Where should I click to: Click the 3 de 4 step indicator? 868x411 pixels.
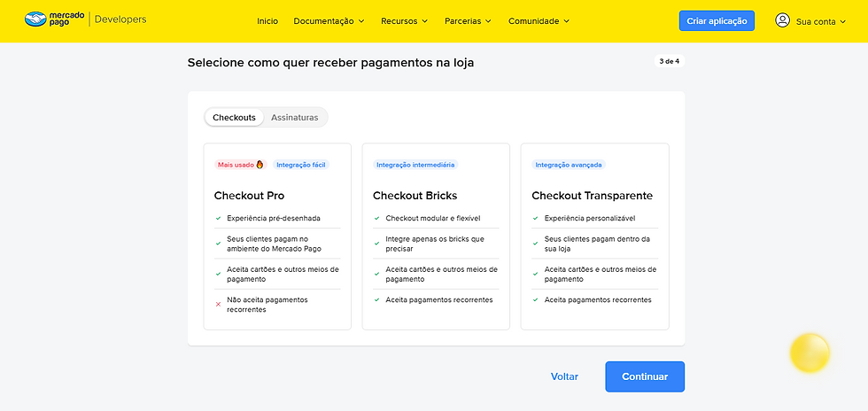point(670,61)
